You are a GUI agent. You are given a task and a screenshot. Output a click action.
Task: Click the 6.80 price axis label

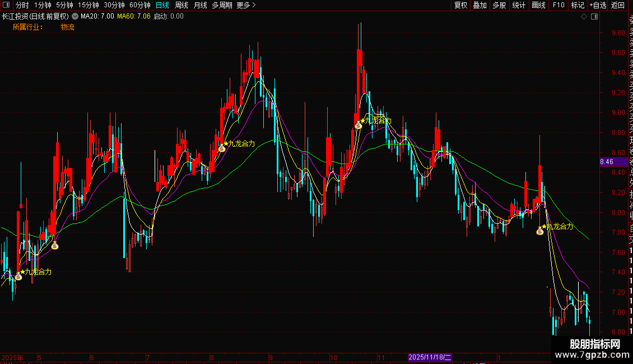click(x=618, y=332)
